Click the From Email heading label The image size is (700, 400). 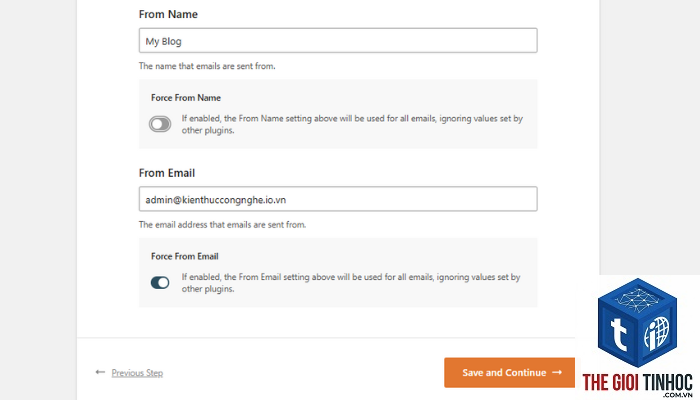pyautogui.click(x=167, y=173)
